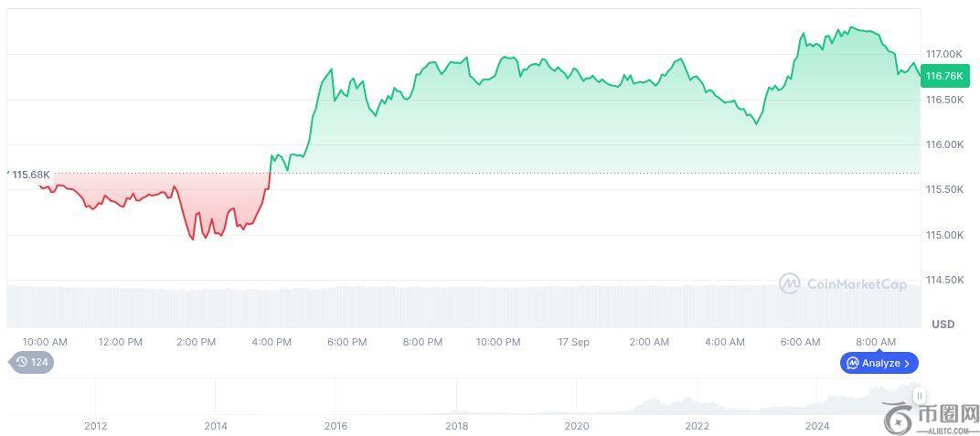Select 2014 on the history navigator

(x=216, y=425)
